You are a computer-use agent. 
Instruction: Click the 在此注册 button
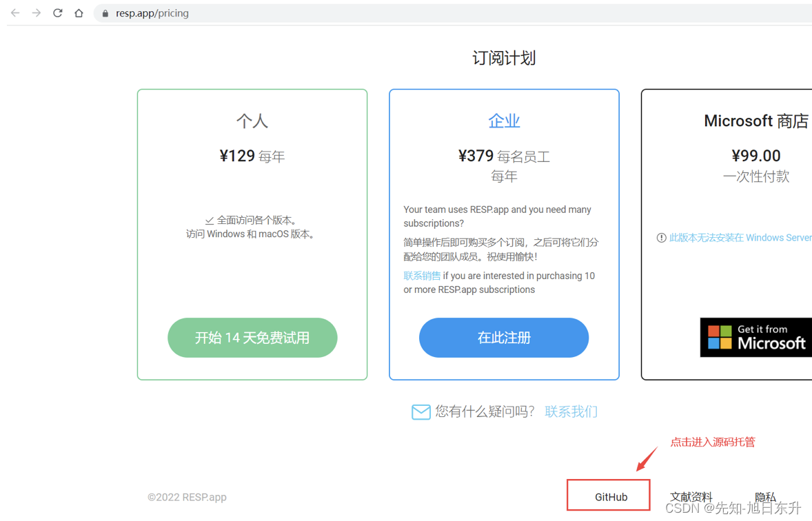[x=504, y=338]
